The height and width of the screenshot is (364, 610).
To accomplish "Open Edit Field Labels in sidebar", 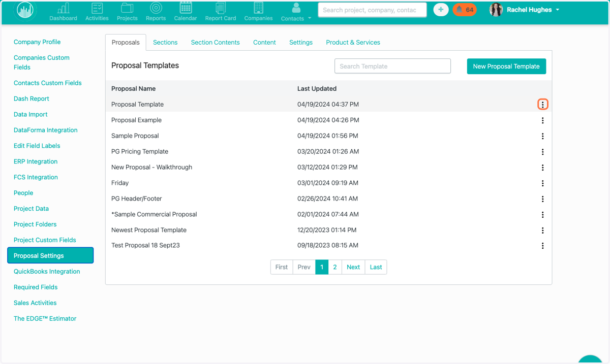I will coord(37,146).
